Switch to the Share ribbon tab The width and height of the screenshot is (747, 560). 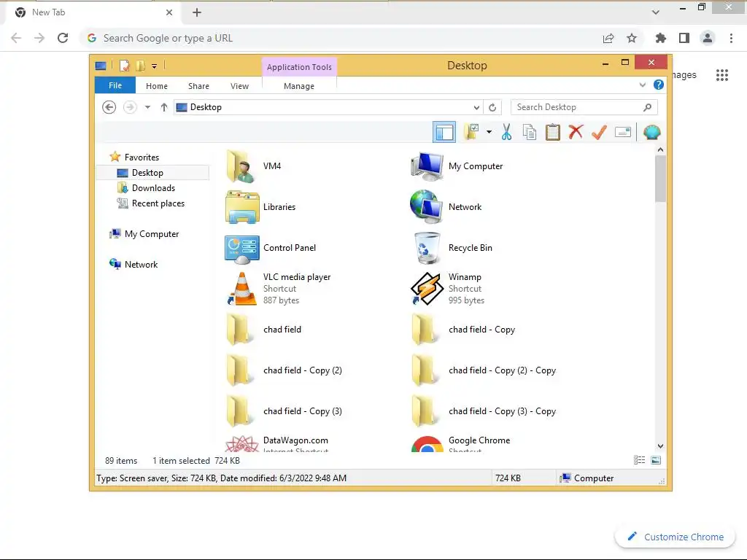(x=198, y=86)
